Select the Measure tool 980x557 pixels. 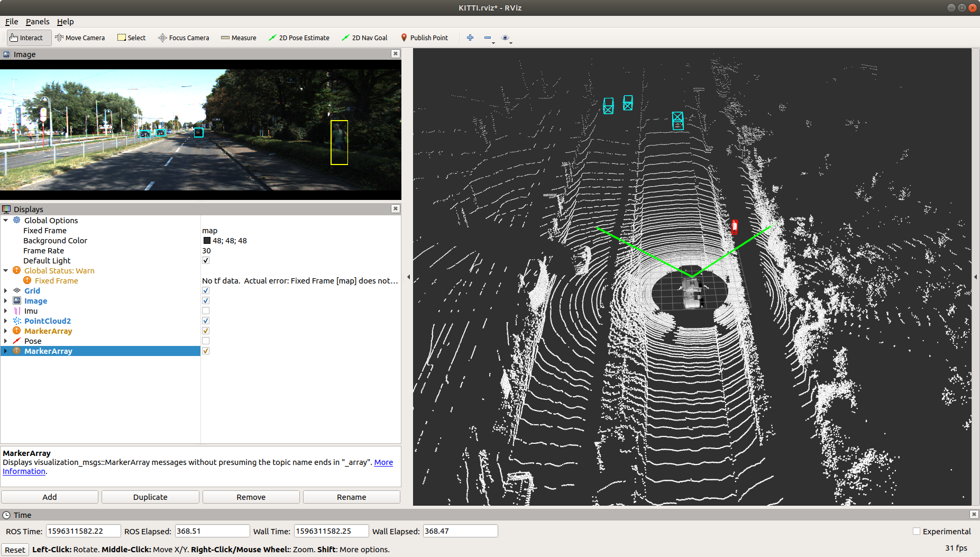pyautogui.click(x=239, y=38)
